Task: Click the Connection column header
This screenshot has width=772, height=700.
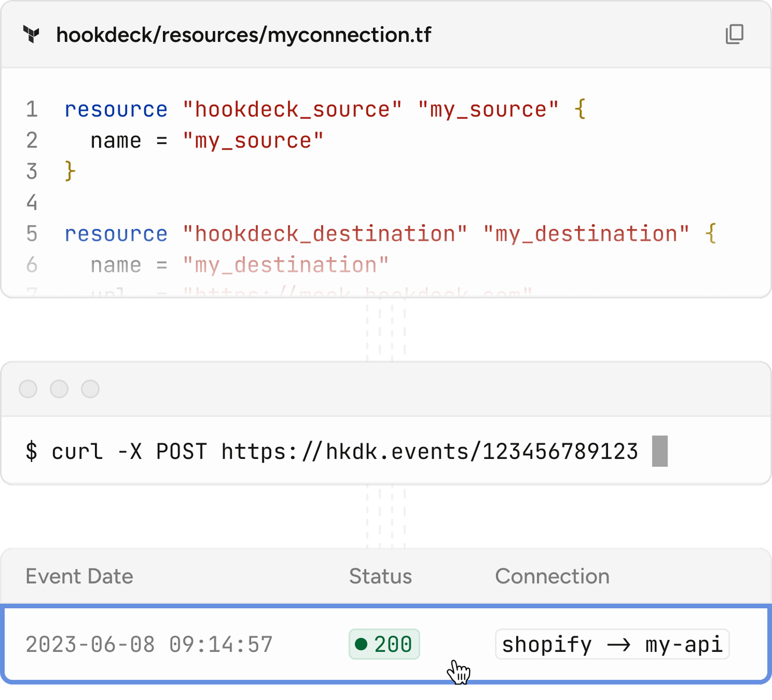Action: point(552,576)
